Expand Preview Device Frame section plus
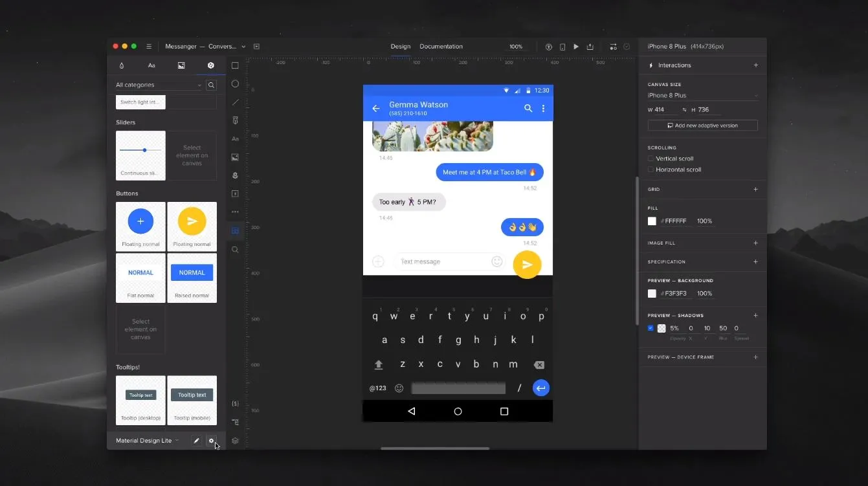 (x=755, y=357)
